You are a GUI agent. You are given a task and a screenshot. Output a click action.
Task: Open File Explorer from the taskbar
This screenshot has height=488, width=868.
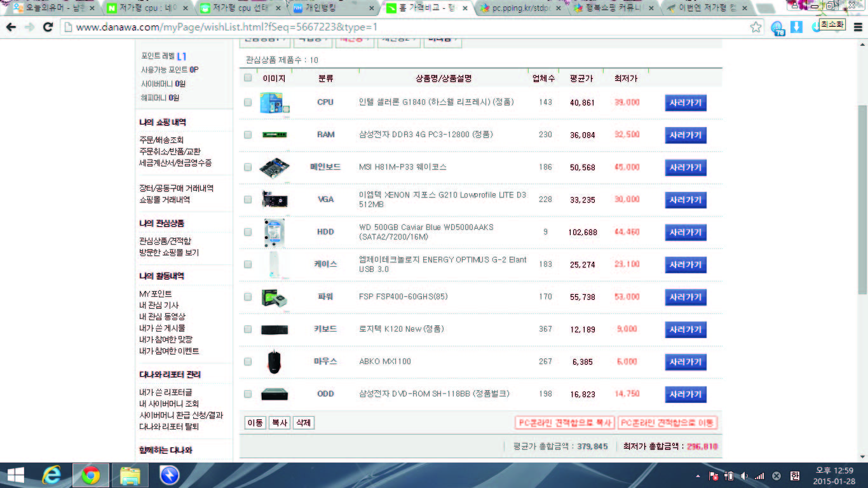click(x=130, y=475)
